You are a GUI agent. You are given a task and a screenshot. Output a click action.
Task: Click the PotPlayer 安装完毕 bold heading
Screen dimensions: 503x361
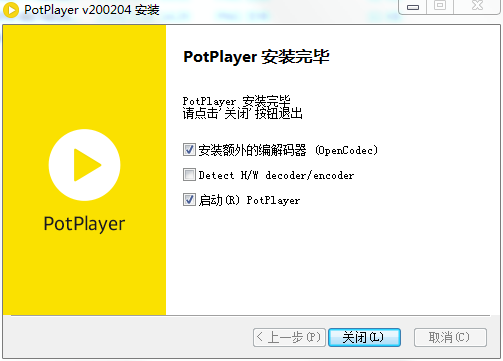tap(256, 57)
